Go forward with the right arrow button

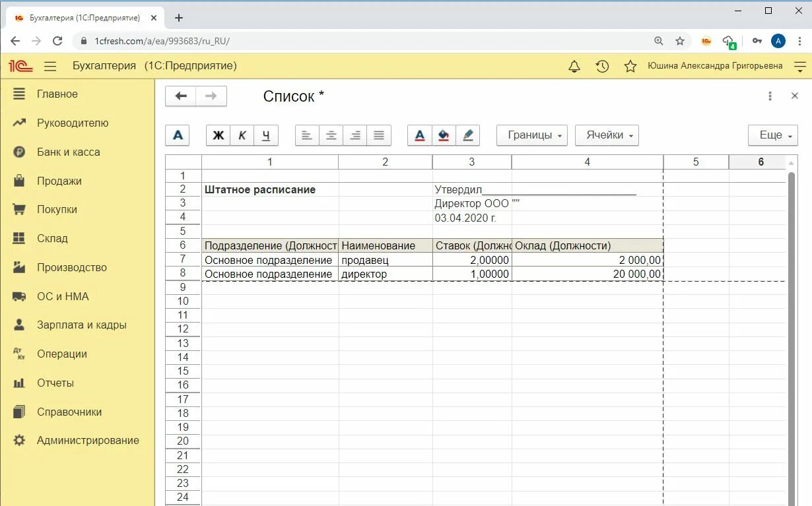point(211,96)
